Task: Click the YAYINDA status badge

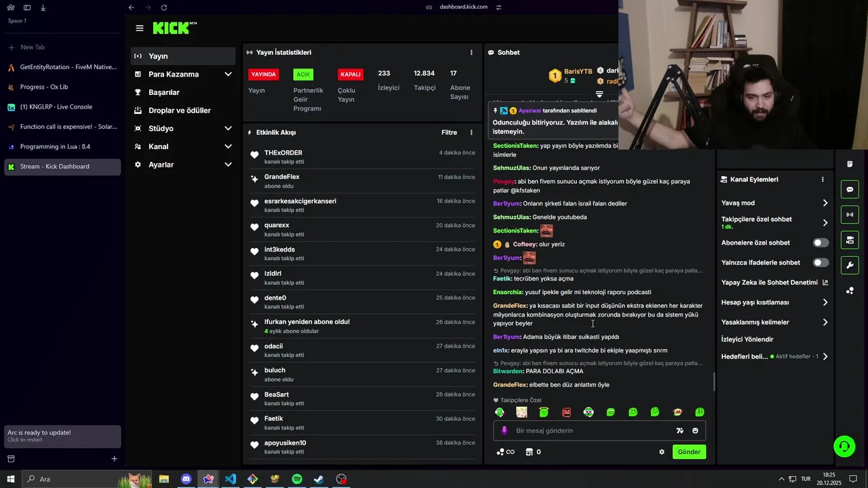Action: pyautogui.click(x=264, y=75)
